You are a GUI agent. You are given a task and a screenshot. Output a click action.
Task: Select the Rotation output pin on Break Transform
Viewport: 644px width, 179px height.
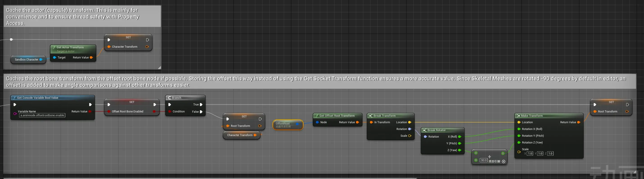(410, 129)
